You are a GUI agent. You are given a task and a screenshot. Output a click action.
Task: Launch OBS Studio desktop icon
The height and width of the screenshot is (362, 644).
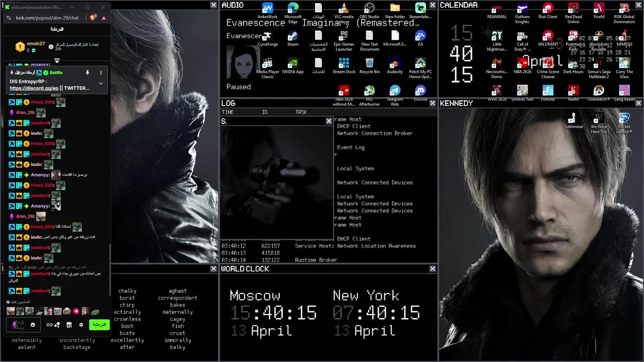(369, 12)
